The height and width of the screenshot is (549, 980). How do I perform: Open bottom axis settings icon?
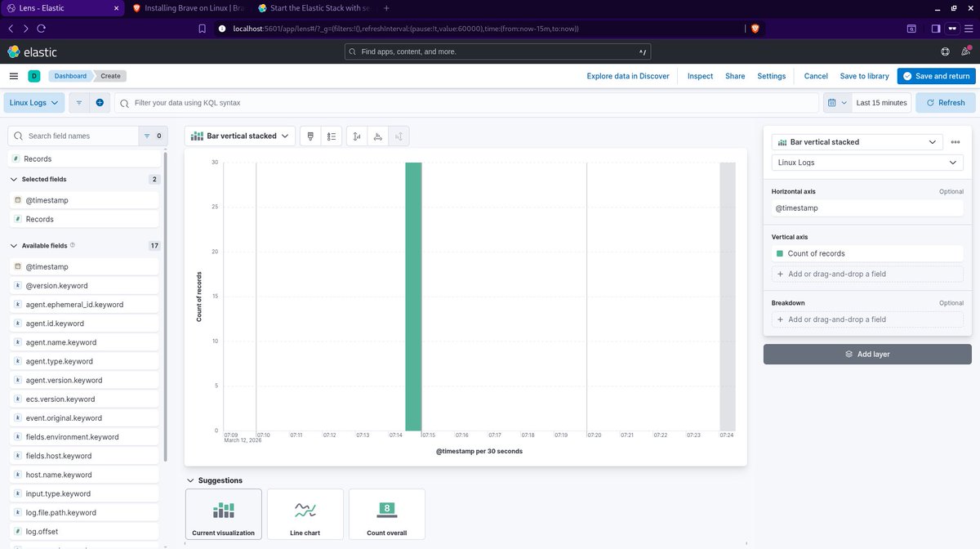[377, 136]
